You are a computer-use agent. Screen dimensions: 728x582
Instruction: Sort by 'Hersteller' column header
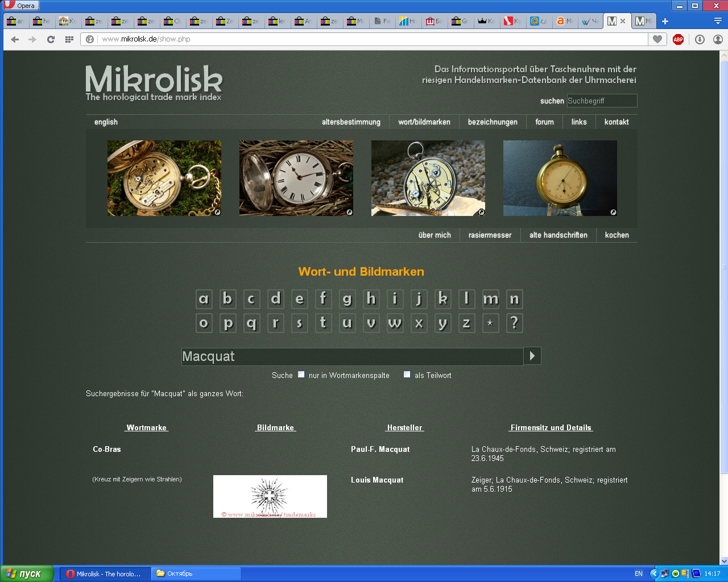coord(404,427)
